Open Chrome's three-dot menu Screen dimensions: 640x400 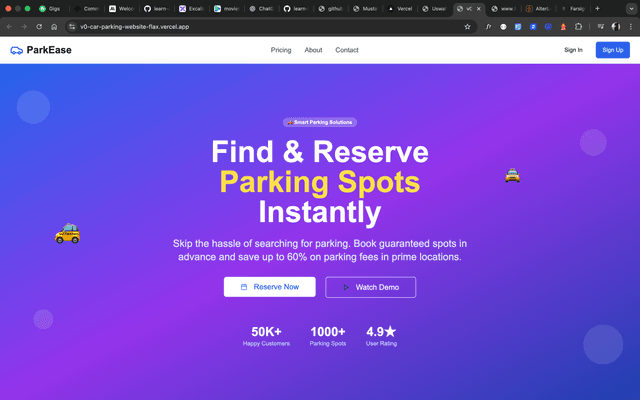631,27
